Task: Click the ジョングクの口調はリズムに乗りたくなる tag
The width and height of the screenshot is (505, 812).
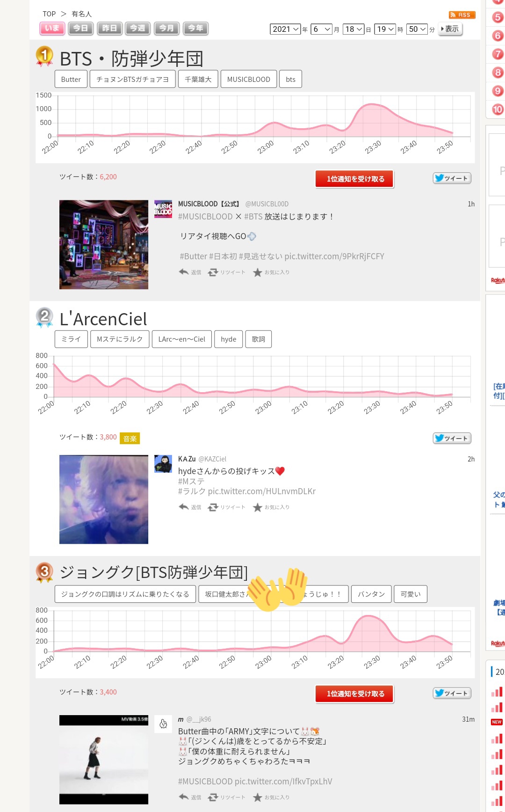Action: click(x=125, y=594)
